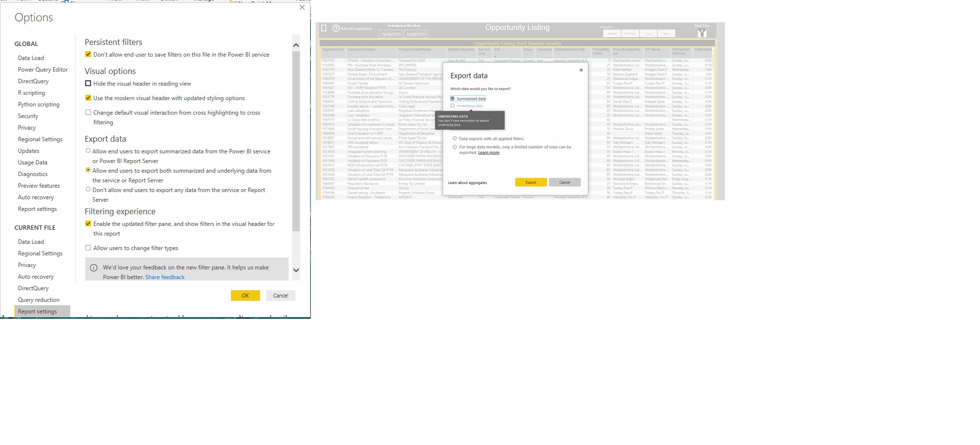Open global Auto recovery options
The height and width of the screenshot is (445, 980).
(36, 197)
